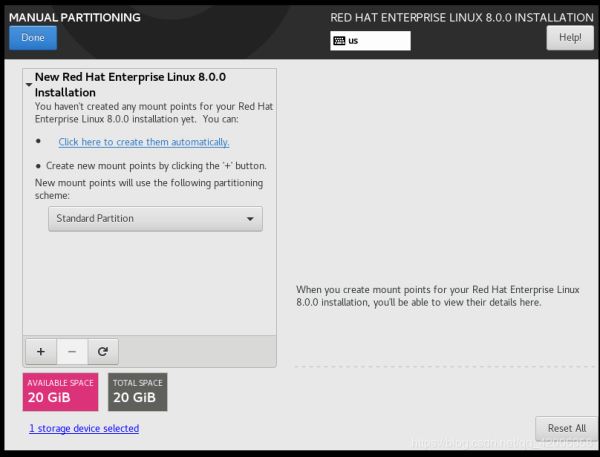Follow 'Click here to create them automatically' link
This screenshot has width=600, height=457.
(143, 142)
